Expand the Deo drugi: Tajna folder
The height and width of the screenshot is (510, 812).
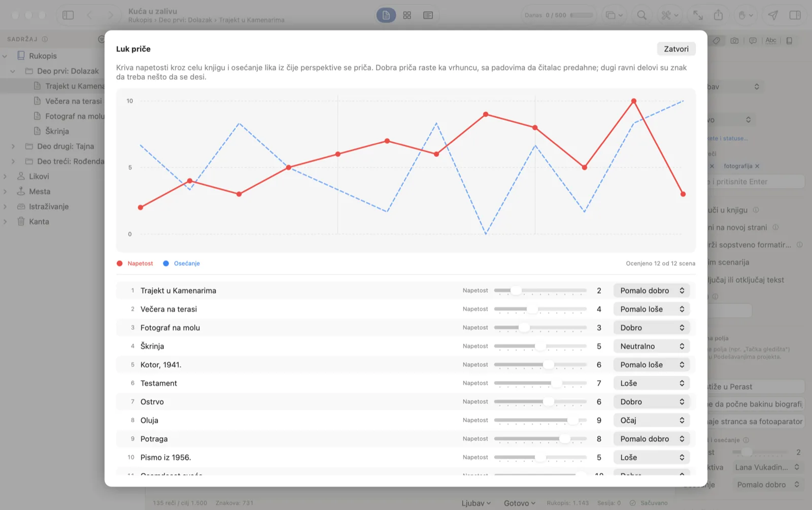pyautogui.click(x=13, y=146)
